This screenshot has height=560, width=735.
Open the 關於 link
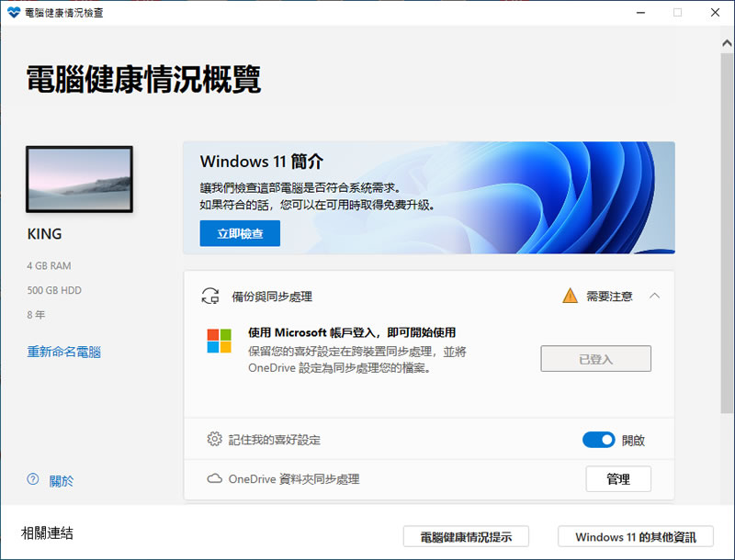pyautogui.click(x=62, y=480)
